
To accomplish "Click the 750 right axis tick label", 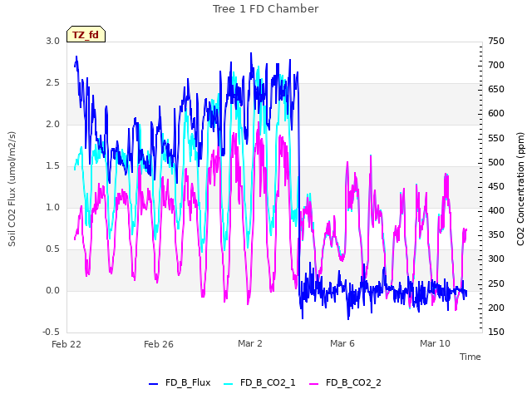I will click(496, 41).
